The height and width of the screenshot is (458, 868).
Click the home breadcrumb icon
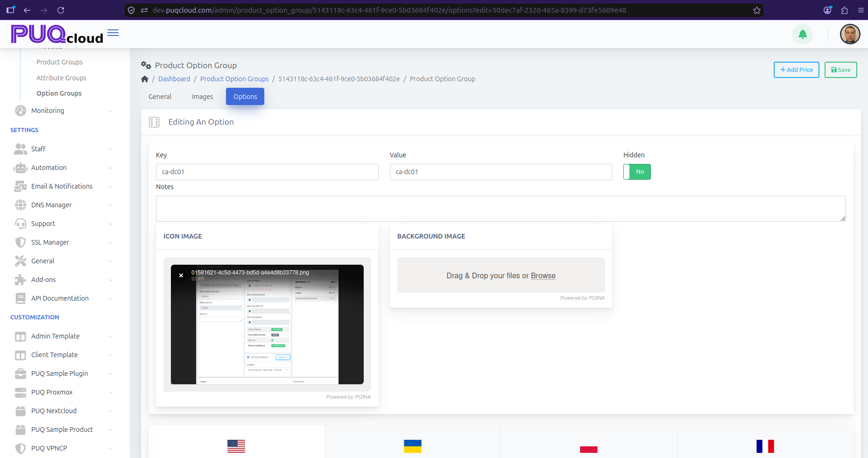145,79
